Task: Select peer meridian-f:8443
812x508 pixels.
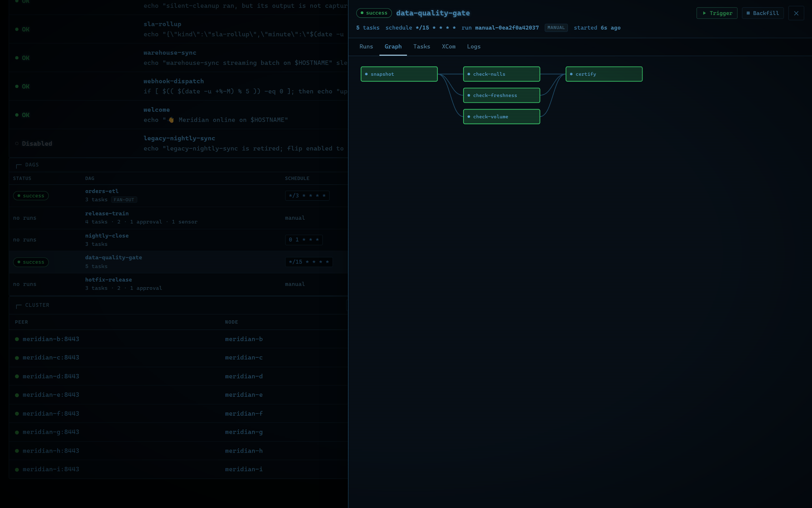Action: (x=51, y=414)
